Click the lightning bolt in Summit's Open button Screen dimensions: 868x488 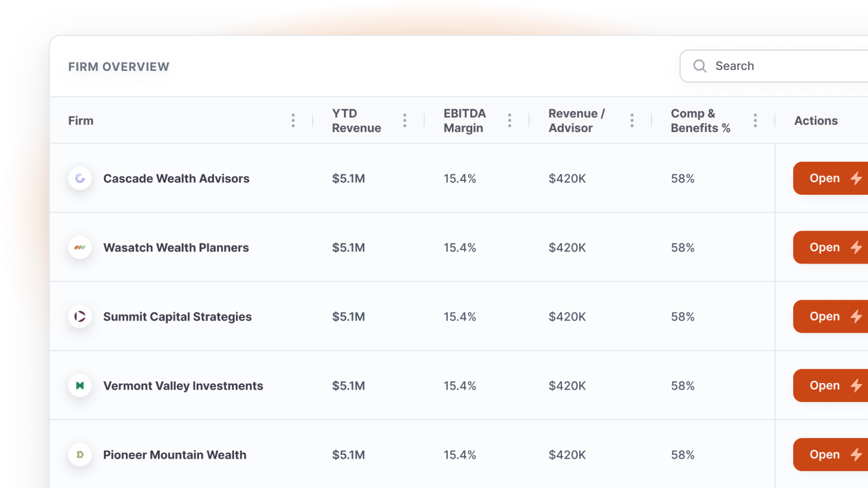tap(856, 316)
